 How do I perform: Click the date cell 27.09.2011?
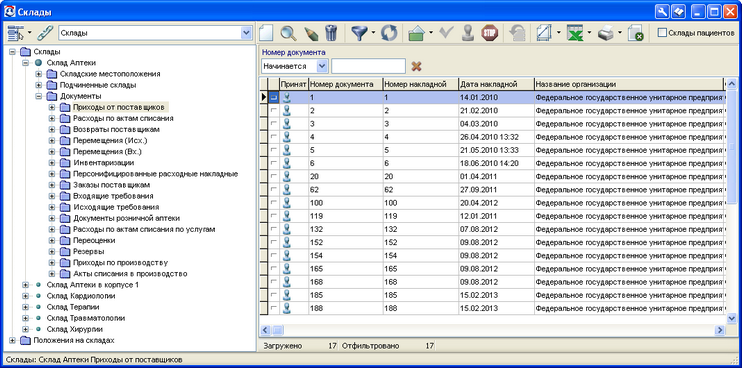click(x=496, y=190)
